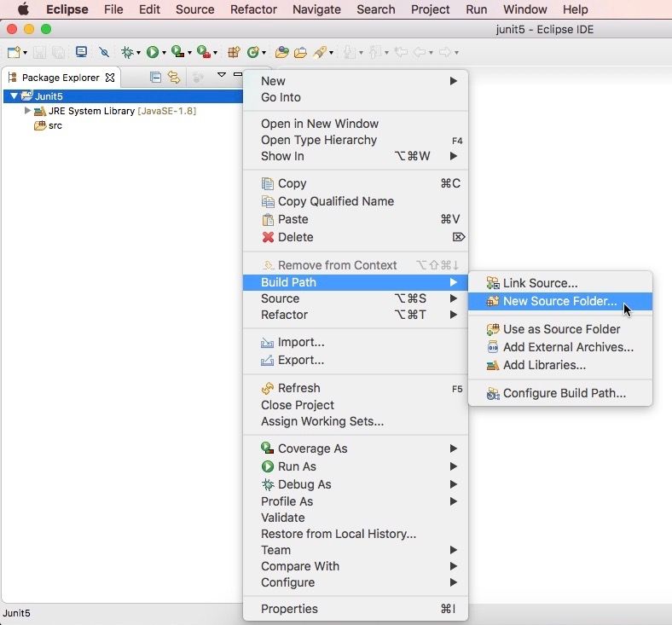Open Configure Build Path... entry
Screen dimensions: 672x625
(560, 393)
